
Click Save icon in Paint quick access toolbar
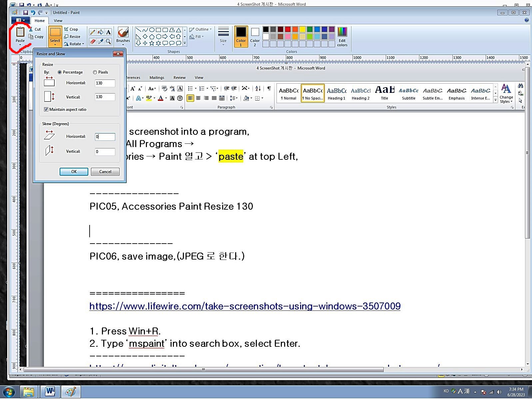point(26,13)
